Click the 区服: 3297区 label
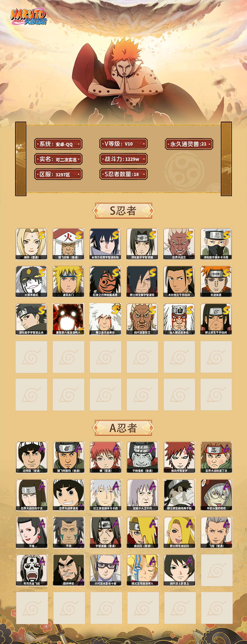 point(58,174)
